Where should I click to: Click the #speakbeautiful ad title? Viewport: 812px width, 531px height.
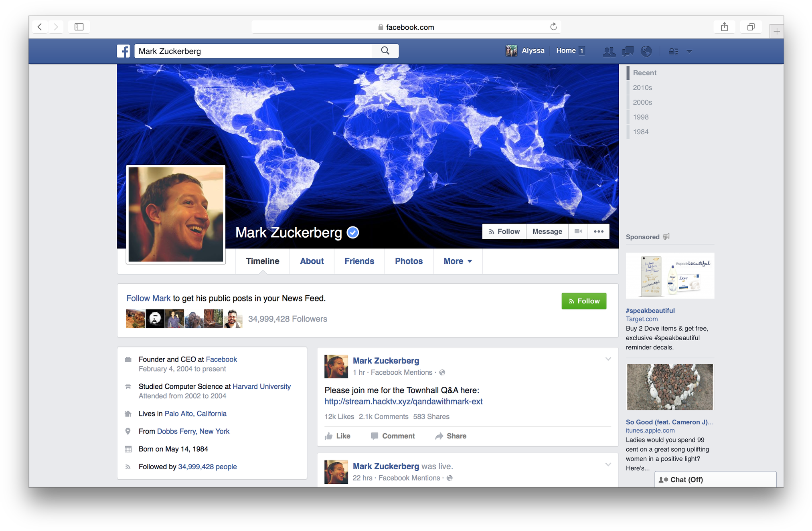(x=650, y=311)
